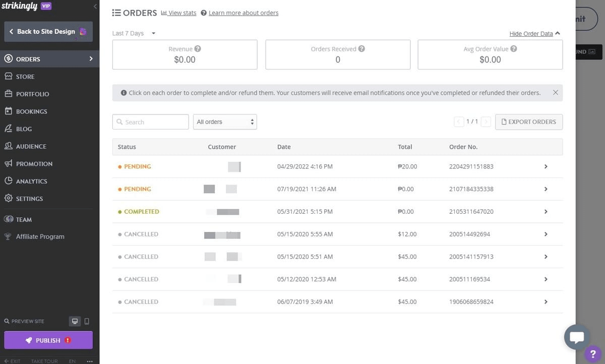605x364 pixels.
Task: Open the All orders filter dropdown
Action: tap(225, 122)
